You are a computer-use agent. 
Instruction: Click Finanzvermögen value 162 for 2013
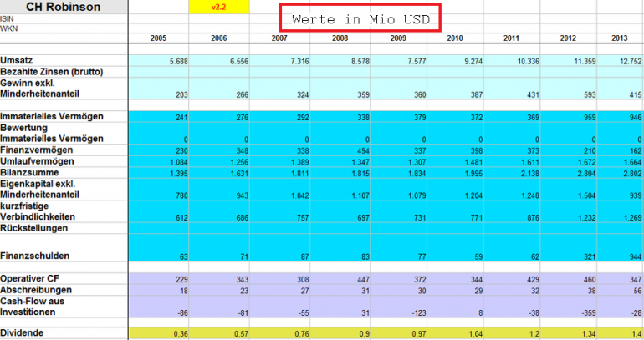click(x=636, y=151)
